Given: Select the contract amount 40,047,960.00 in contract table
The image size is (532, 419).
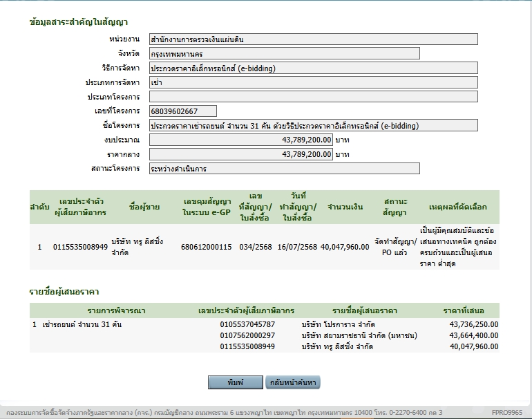Looking at the screenshot, I should [345, 247].
